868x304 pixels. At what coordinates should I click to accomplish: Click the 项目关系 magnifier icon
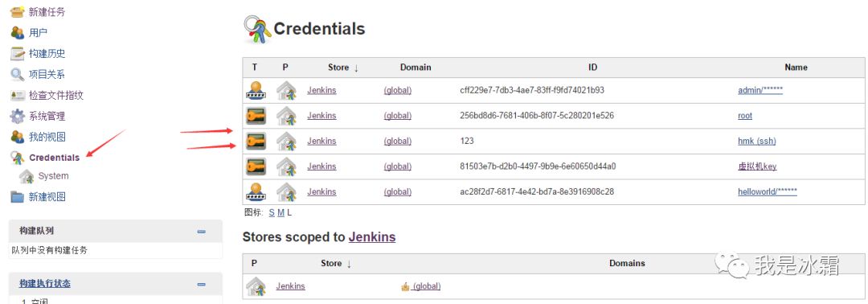[x=17, y=74]
